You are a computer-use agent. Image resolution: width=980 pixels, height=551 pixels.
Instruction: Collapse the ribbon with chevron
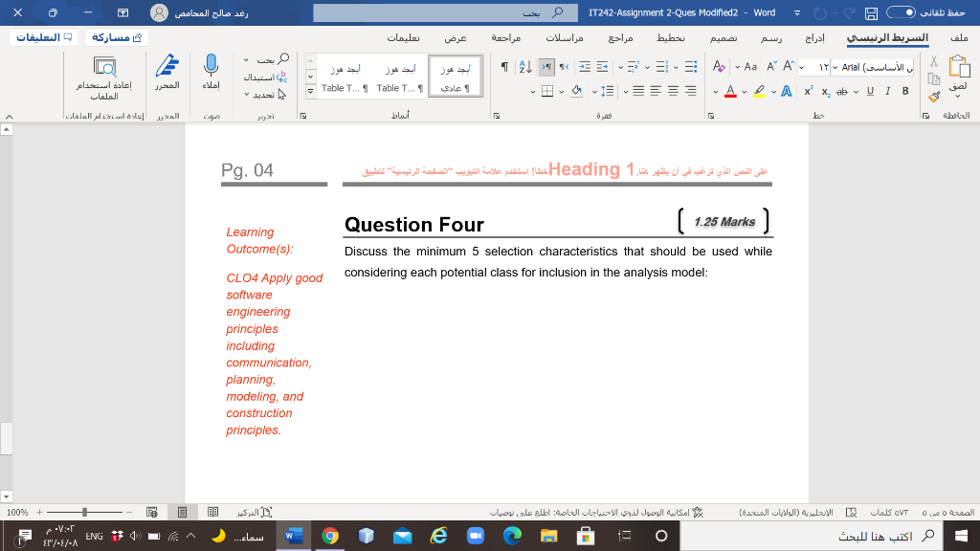(9, 117)
